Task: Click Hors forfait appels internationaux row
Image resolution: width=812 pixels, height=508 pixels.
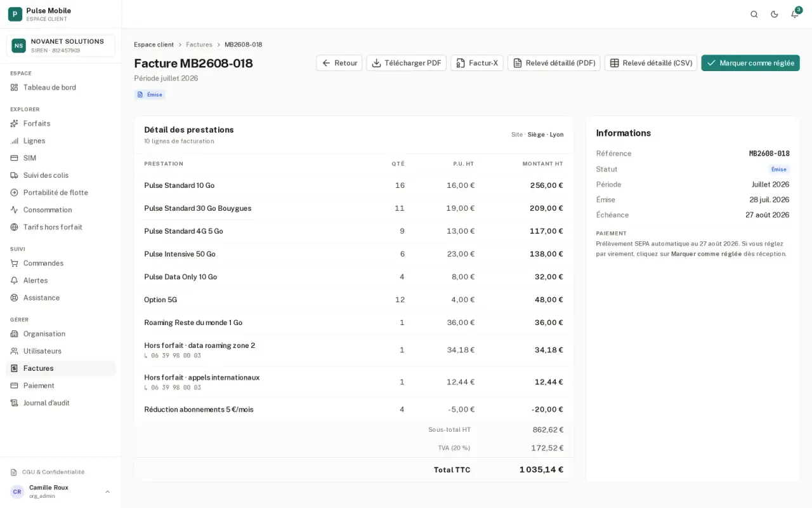Action: 353,382
